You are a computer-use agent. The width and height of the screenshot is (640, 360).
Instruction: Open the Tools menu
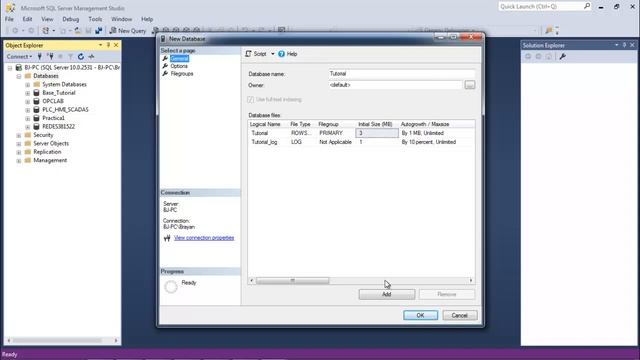[x=95, y=19]
